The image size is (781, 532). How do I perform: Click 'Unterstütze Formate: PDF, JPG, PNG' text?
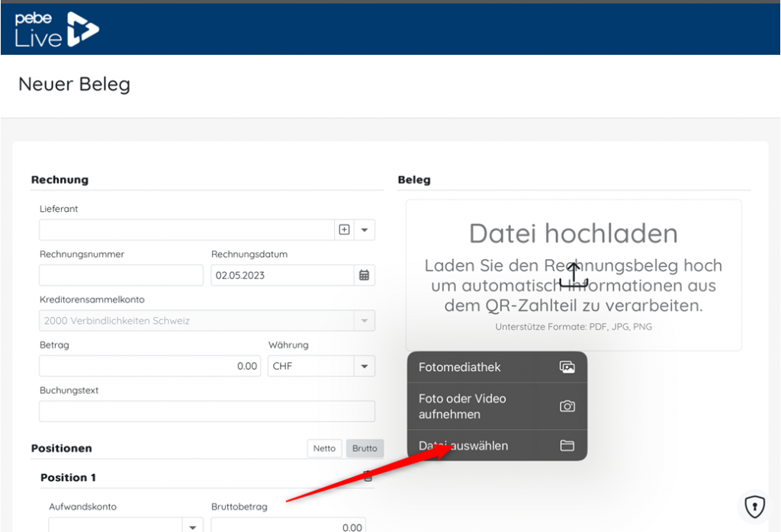point(574,327)
